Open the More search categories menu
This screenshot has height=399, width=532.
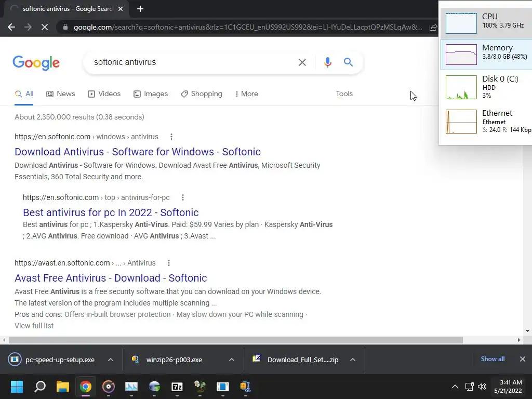[247, 94]
